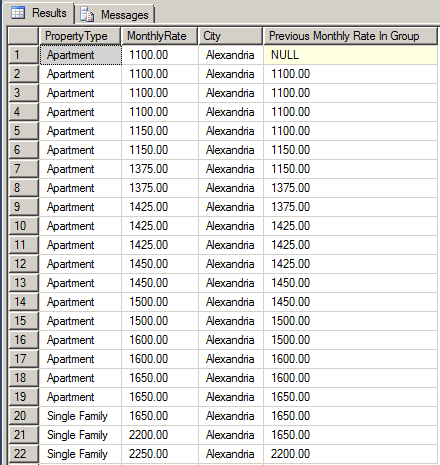Image resolution: width=440 pixels, height=465 pixels.
Task: Click previous rate 1600.00 in row 17
Action: [350, 359]
